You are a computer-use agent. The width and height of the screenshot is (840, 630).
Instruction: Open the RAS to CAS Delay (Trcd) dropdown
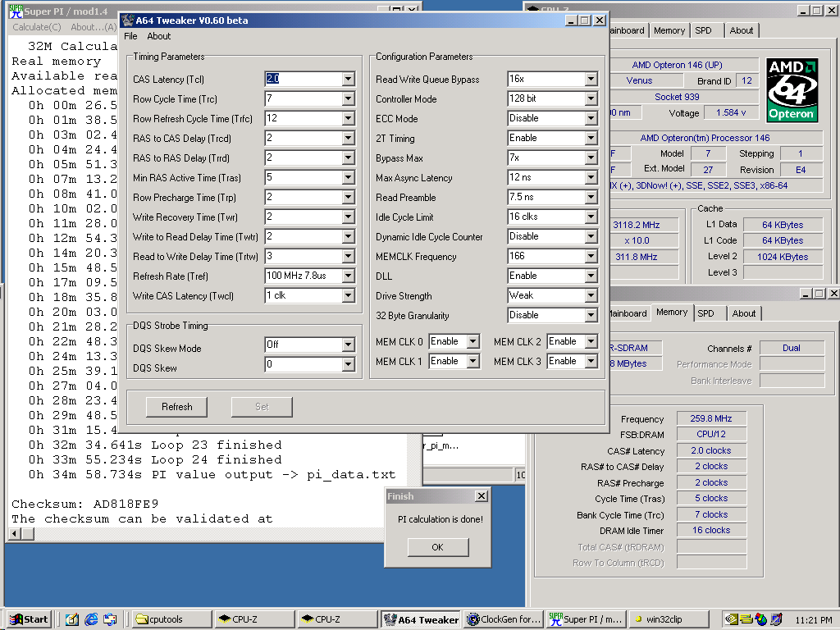(x=348, y=138)
